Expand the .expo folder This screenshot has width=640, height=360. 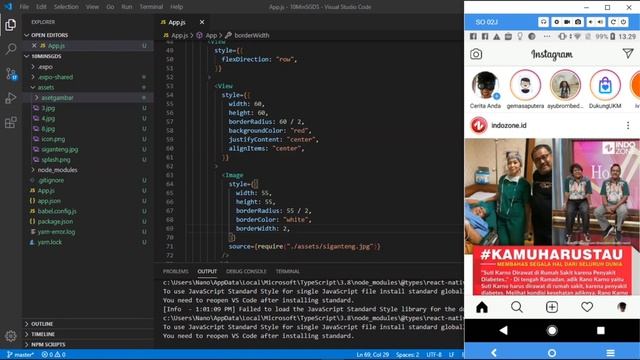coord(88,67)
